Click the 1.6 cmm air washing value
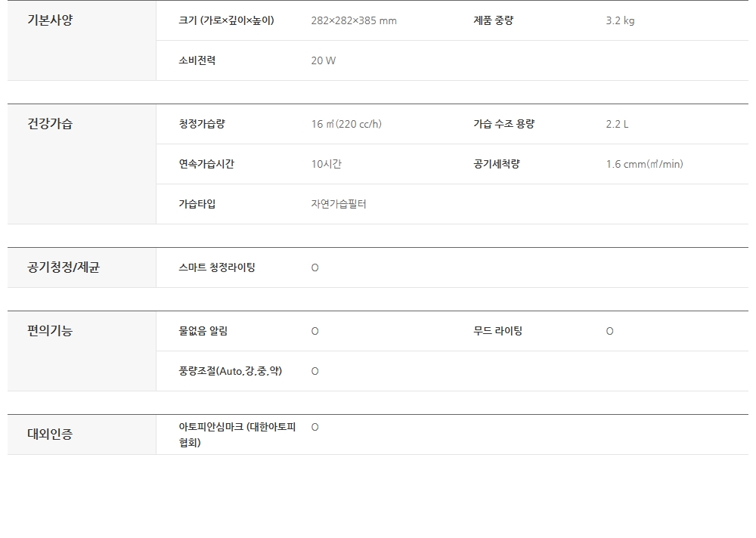The image size is (756, 538). tap(644, 164)
